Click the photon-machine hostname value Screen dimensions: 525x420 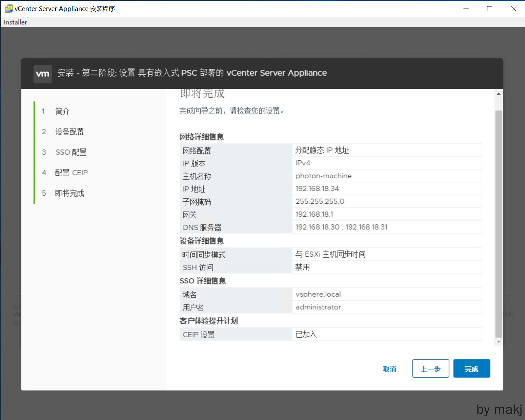point(323,176)
